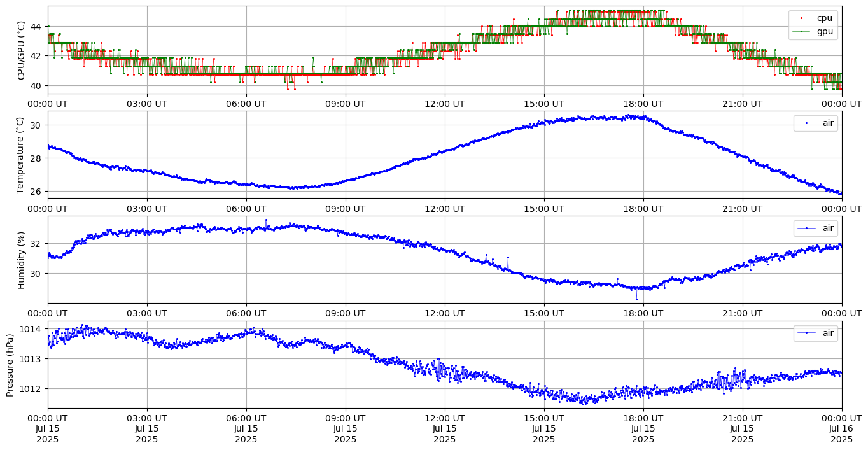
Task: Select the 'Humidity (%)' axis label
Action: pos(21,260)
